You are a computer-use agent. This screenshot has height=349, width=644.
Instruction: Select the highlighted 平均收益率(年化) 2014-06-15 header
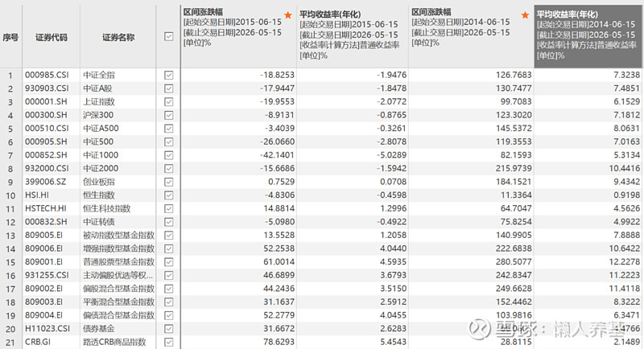(588, 36)
